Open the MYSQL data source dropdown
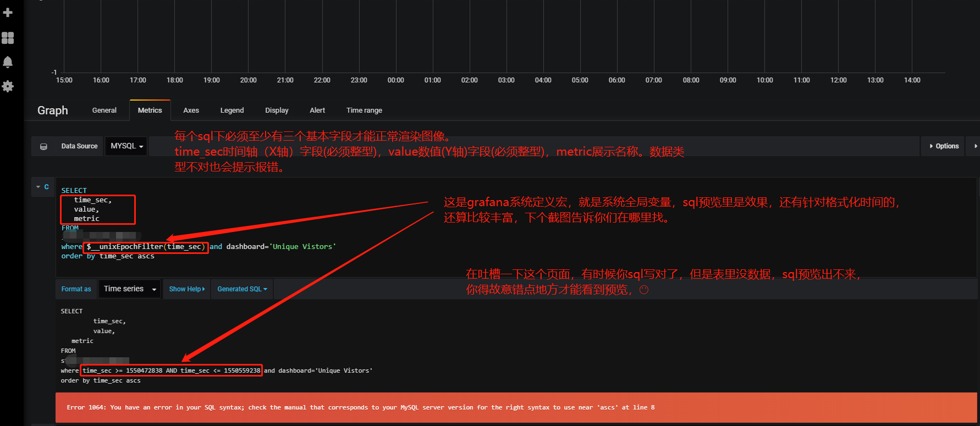Image resolution: width=980 pixels, height=426 pixels. pyautogui.click(x=126, y=146)
